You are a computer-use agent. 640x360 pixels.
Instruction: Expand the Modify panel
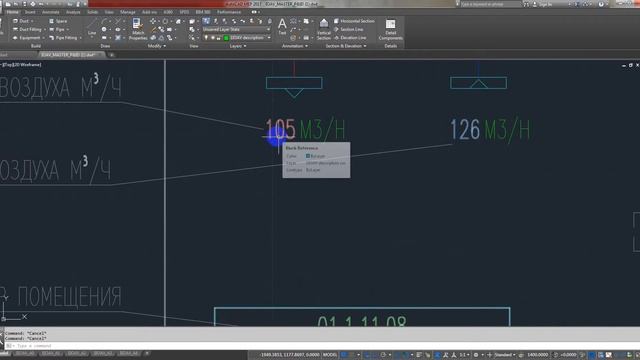pyautogui.click(x=157, y=46)
